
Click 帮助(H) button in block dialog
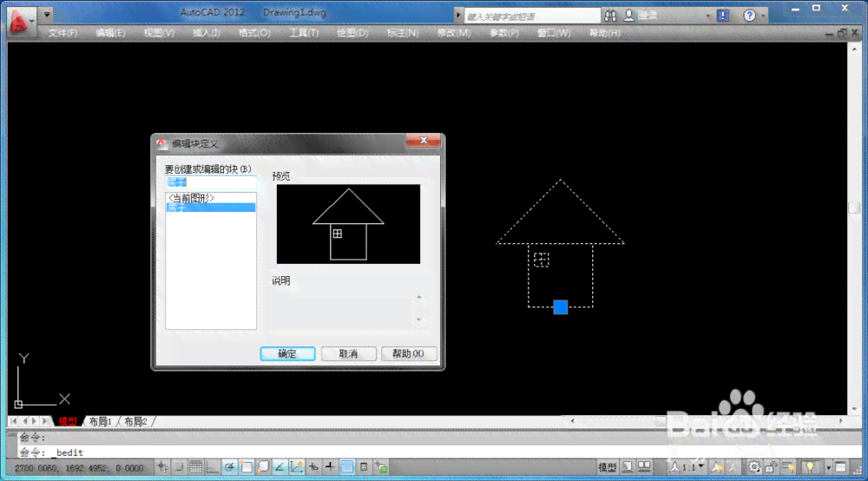click(x=409, y=353)
